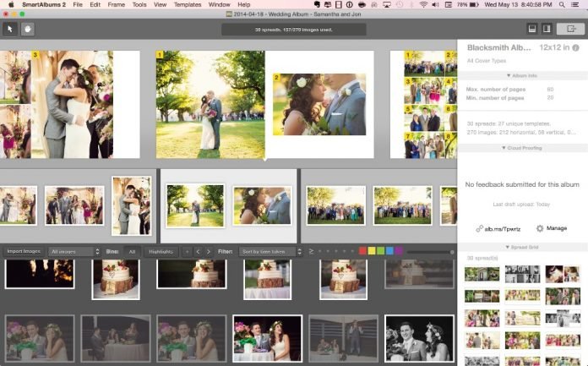Click the spreads and images used status bar
The width and height of the screenshot is (588, 366).
coord(294,30)
